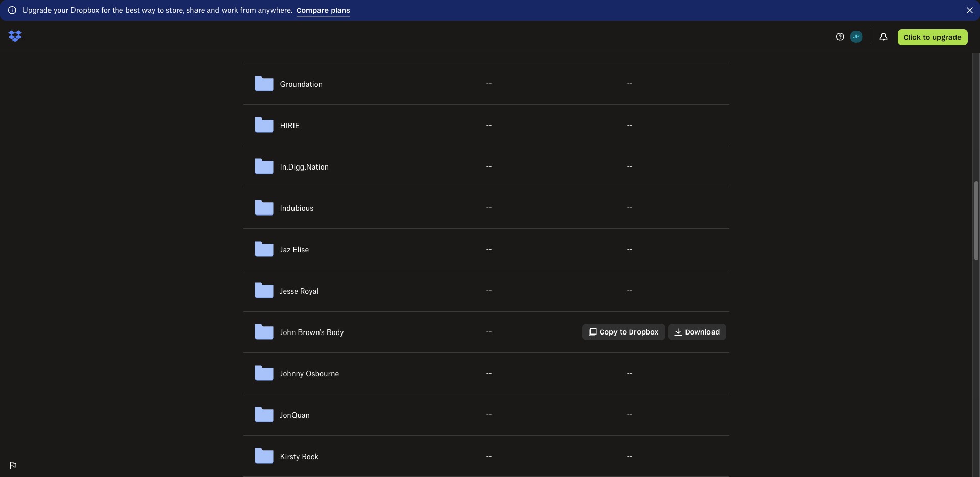Open the Jaz Elise folder
The height and width of the screenshot is (477, 980).
point(294,250)
